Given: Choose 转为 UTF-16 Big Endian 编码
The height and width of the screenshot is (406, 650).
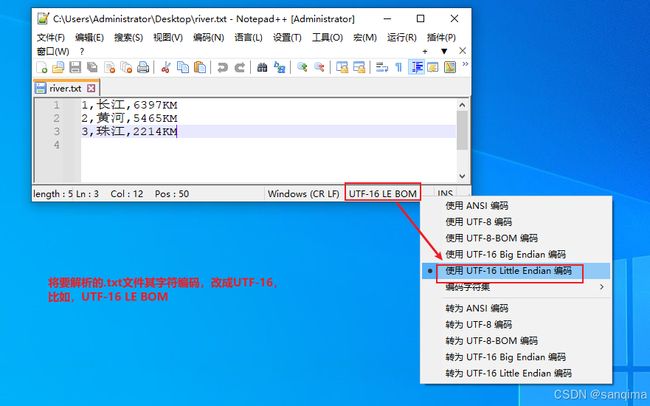Looking at the screenshot, I should (516, 357).
